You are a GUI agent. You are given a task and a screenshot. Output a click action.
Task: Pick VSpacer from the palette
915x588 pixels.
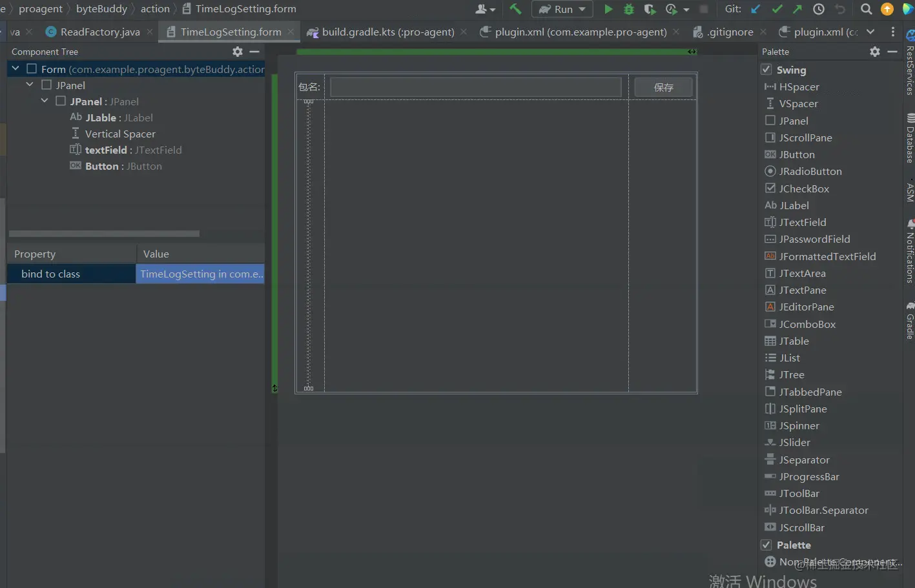tap(791, 103)
